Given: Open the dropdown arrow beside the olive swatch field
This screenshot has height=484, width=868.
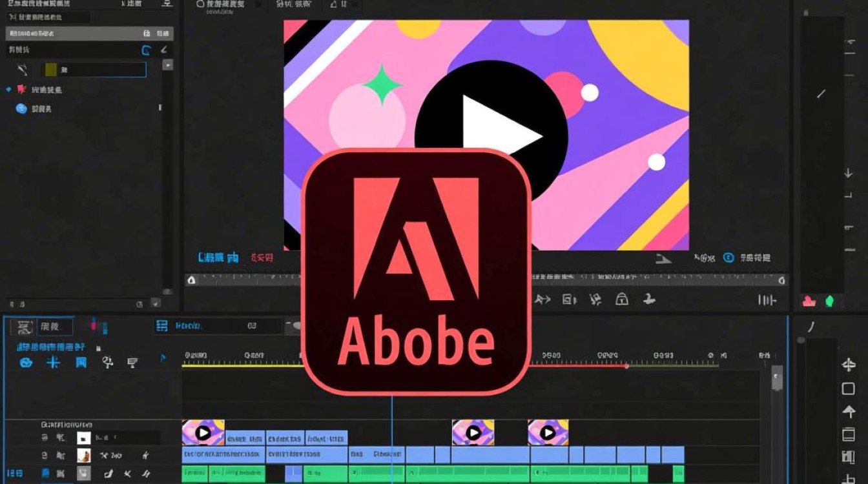Looking at the screenshot, I should 168,65.
